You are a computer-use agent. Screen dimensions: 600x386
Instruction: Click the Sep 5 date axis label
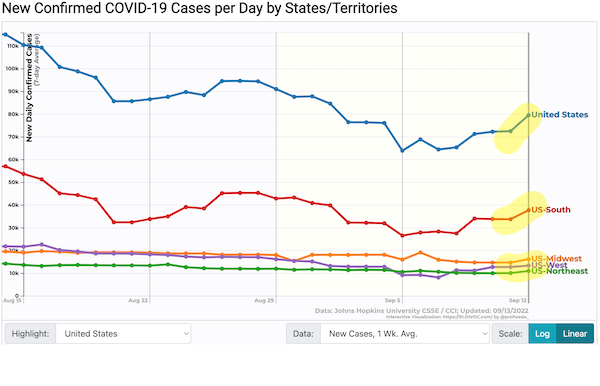(x=393, y=300)
